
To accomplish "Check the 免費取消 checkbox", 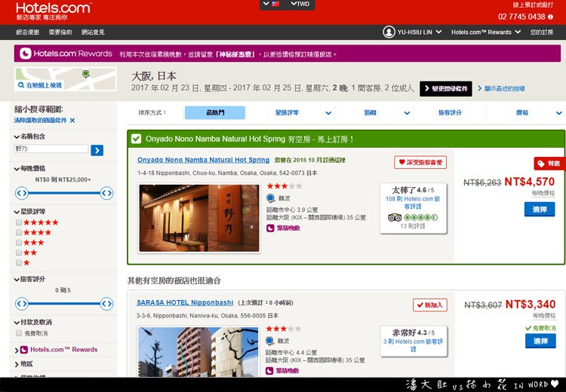I will tap(19, 333).
